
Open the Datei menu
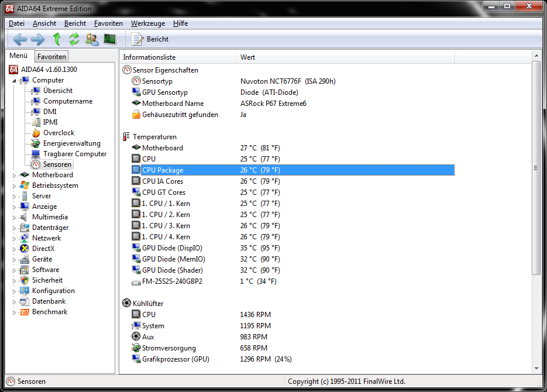pos(16,23)
